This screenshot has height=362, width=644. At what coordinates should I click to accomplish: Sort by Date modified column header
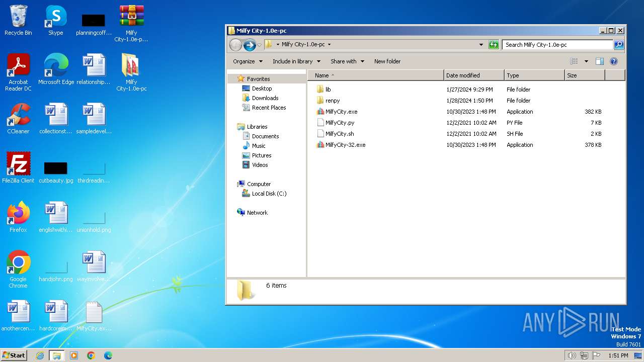[x=474, y=75]
